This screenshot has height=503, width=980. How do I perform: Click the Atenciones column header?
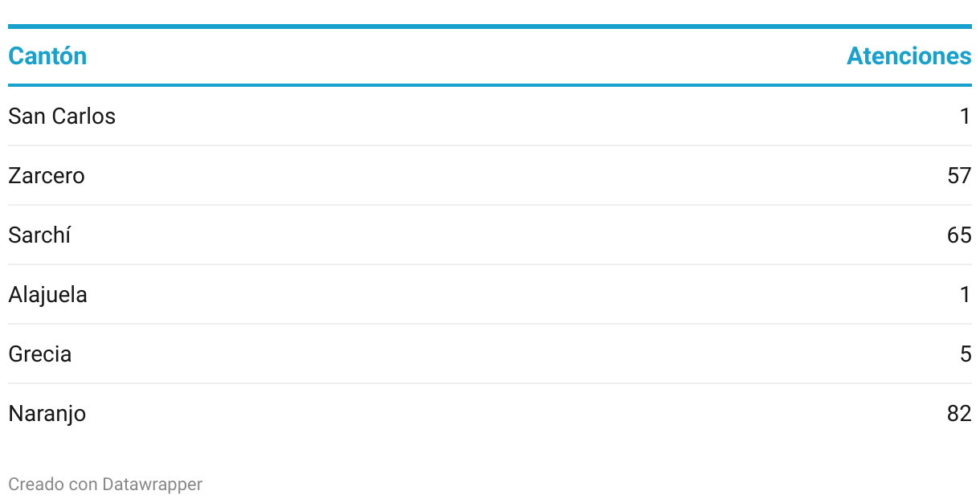point(909,56)
